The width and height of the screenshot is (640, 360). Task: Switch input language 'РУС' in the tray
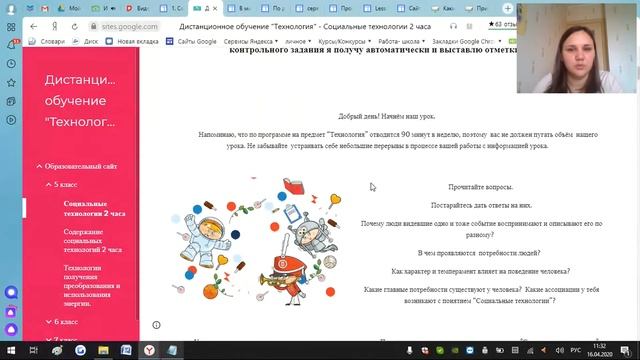point(576,350)
